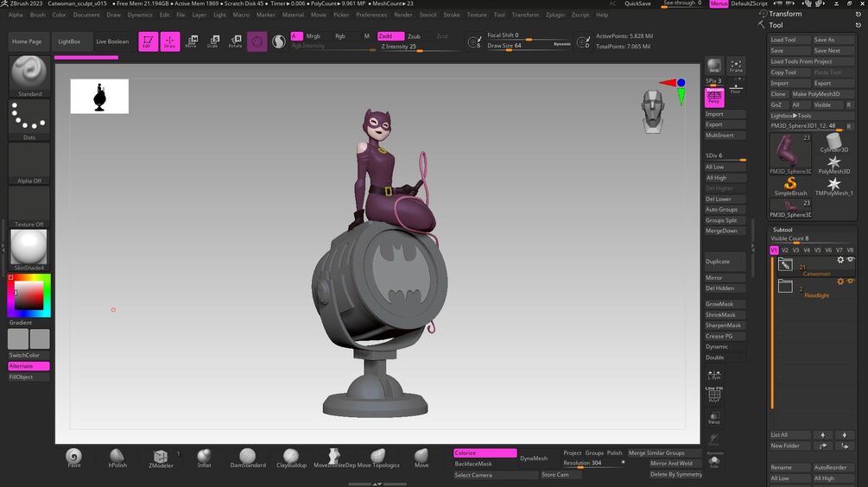Viewport: 868px width, 487px height.
Task: Select the DamStandard brush
Action: [x=248, y=459]
